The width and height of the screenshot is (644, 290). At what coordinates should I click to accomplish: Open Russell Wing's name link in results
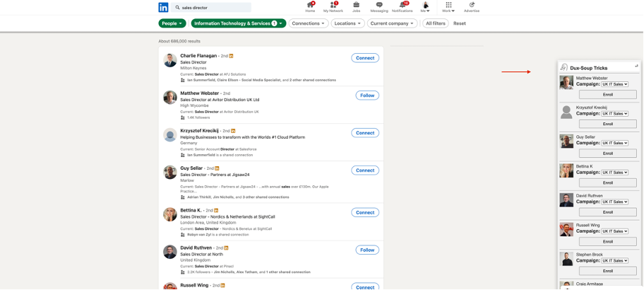pos(194,285)
